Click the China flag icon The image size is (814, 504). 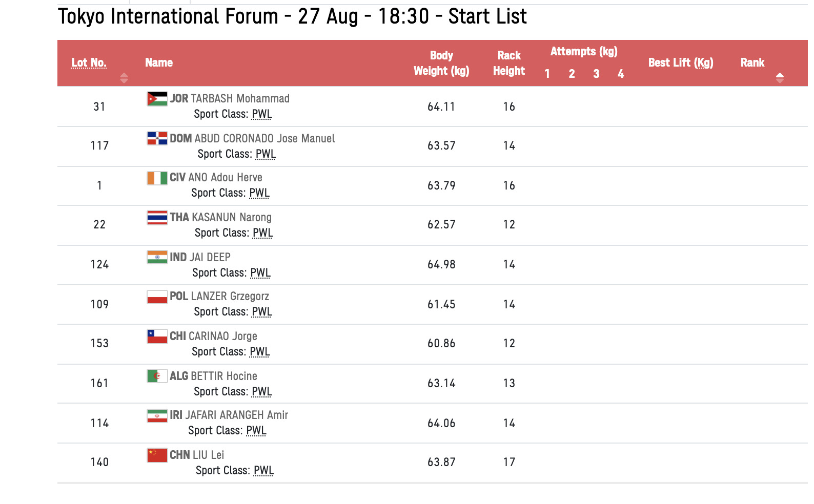click(x=157, y=455)
